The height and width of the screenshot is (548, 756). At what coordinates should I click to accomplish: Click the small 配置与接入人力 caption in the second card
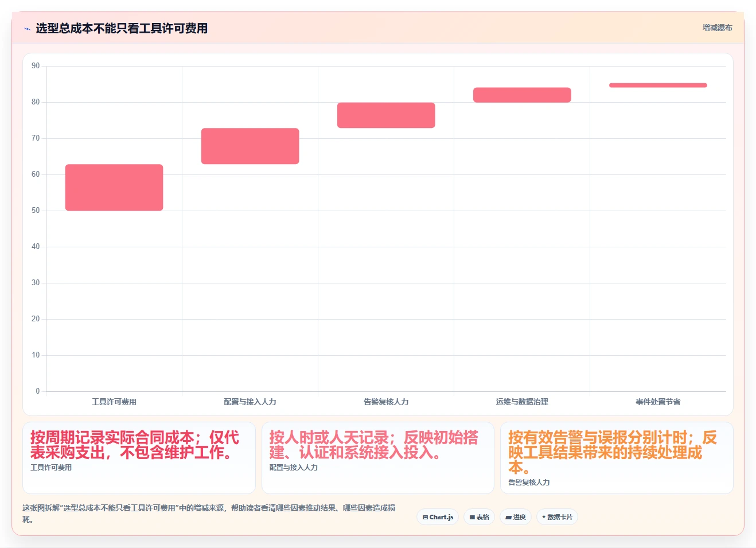pyautogui.click(x=294, y=468)
